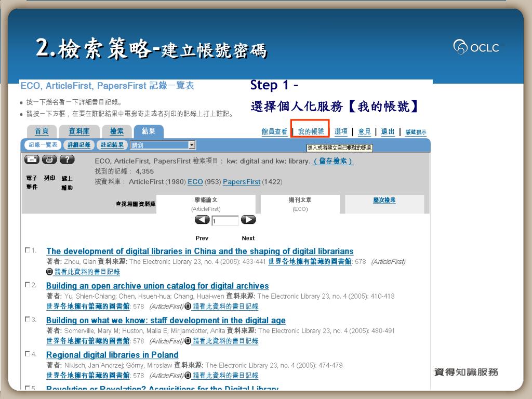532x399 pixels.
Task: Click 世界各地擁有館藏的圖書館 link in result 4
Action: 88,376
